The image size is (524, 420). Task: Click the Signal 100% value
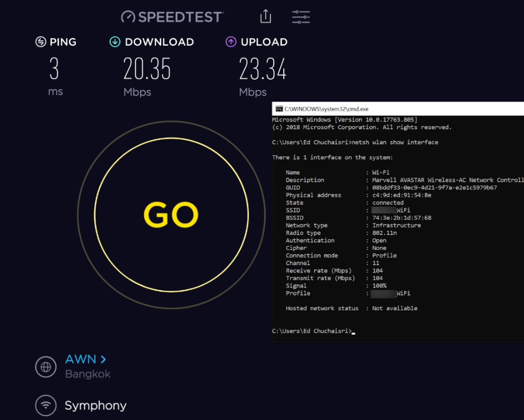(379, 286)
